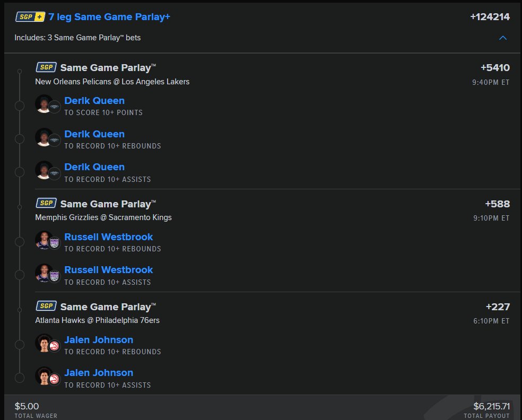Select Russell Westbrook on the 10+ rebounds leg

click(109, 237)
